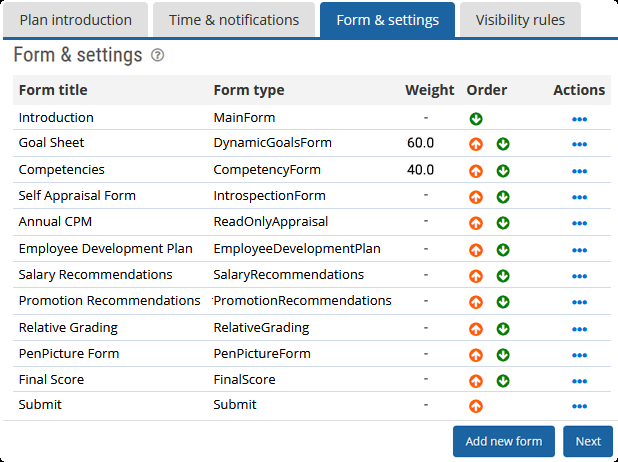Screen dimensions: 618x462
Task: Click the Goal Sheet weight value 60.0
Action: [x=420, y=143]
